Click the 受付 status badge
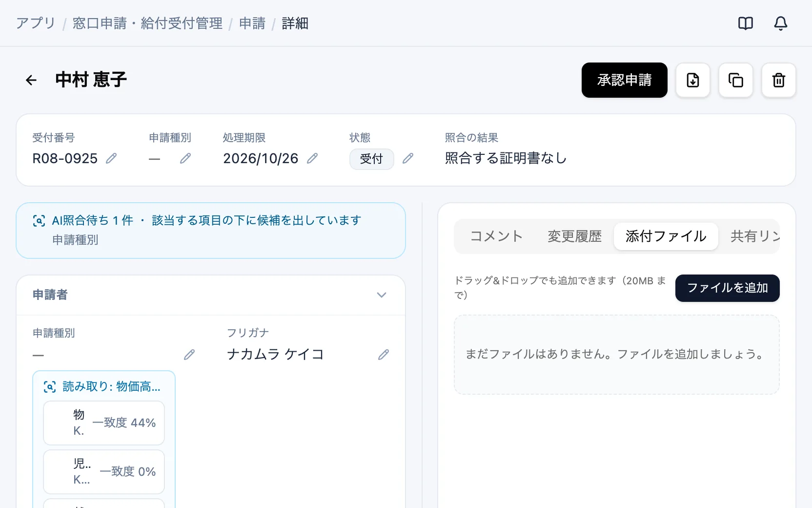Viewport: 812px width, 508px height. [x=372, y=159]
